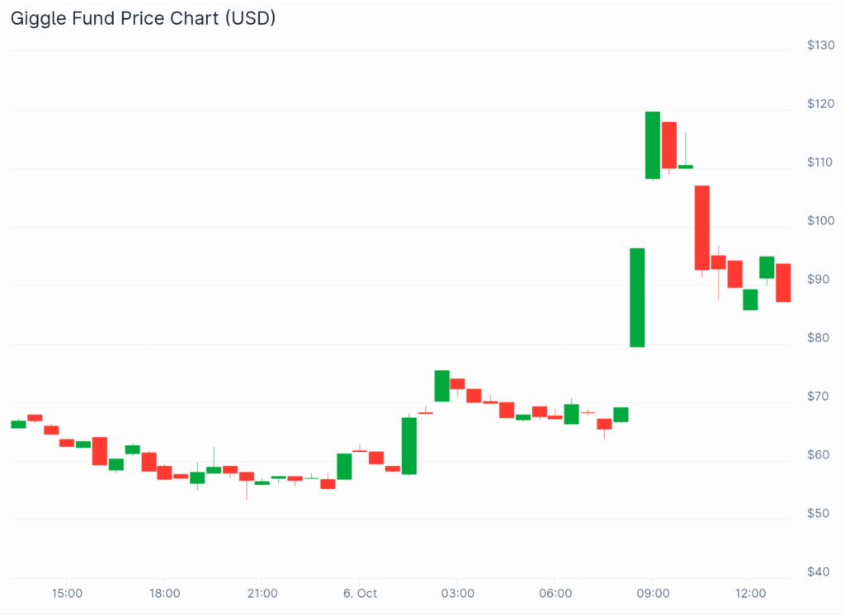Viewport: 845px width, 616px height.
Task: Click the $130 price axis label
Action: point(820,45)
